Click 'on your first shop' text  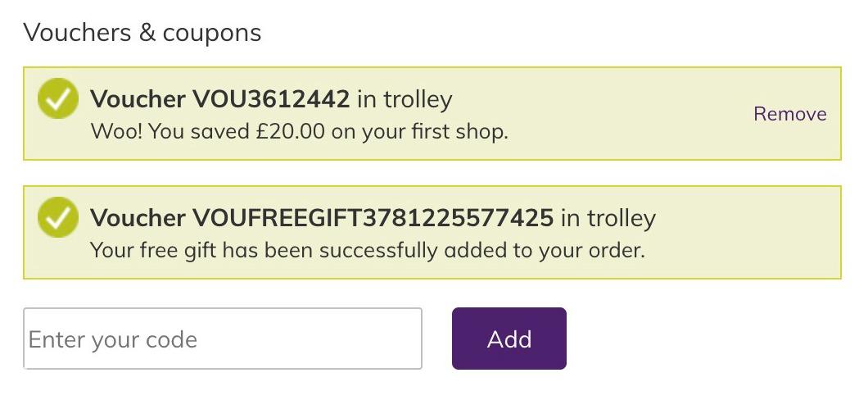419,132
